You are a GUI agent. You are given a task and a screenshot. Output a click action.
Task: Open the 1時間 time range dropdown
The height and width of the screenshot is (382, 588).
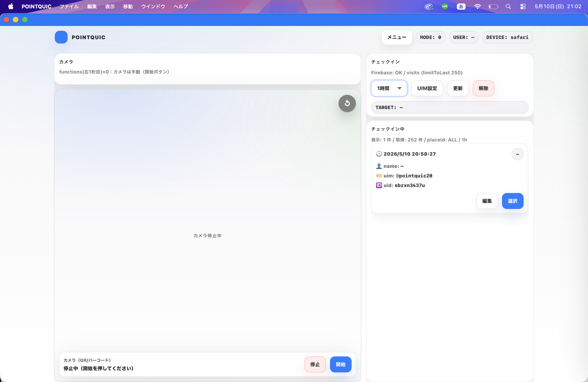(x=389, y=88)
